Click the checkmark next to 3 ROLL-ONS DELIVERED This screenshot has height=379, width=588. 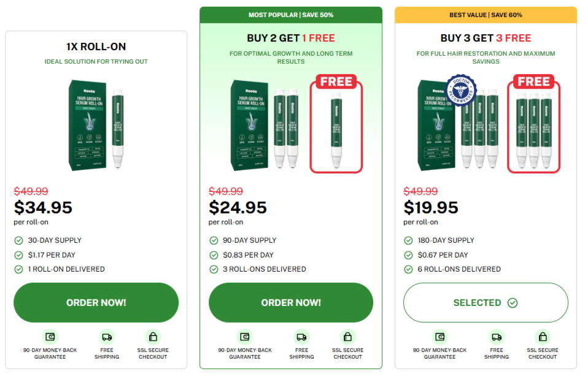pos(213,269)
